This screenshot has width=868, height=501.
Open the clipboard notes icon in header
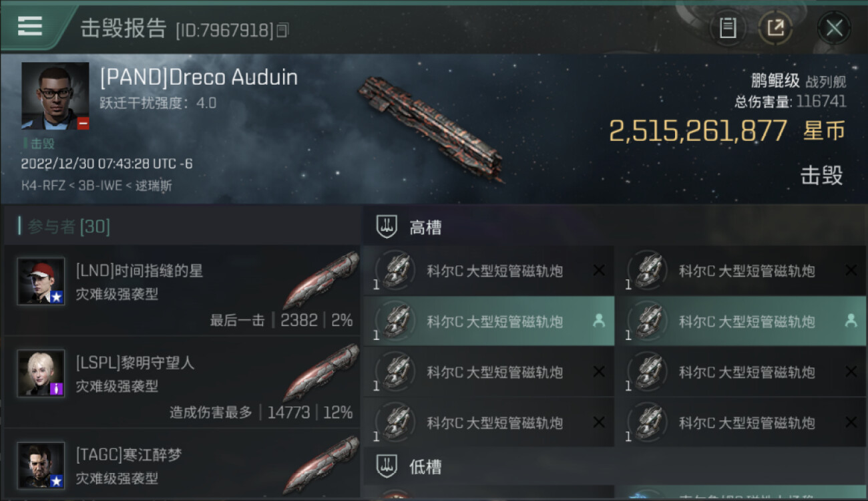pyautogui.click(x=728, y=28)
